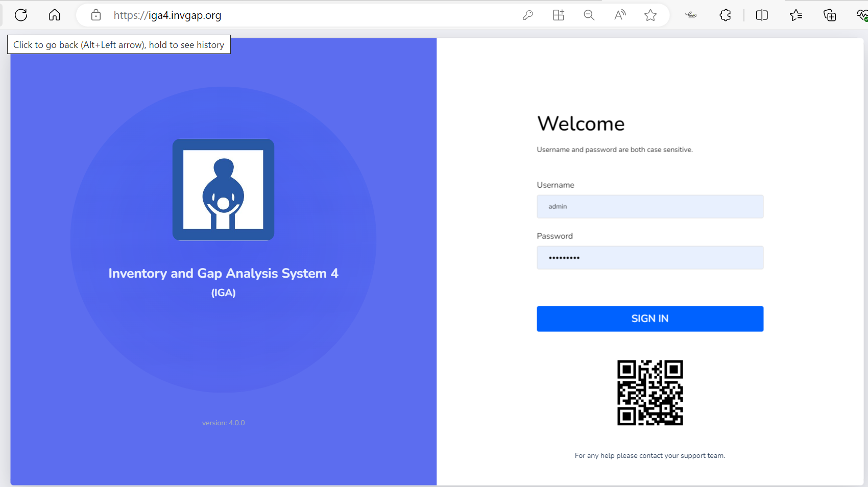Click the signature extension icon in toolbar
This screenshot has height=487, width=868.
tap(691, 15)
